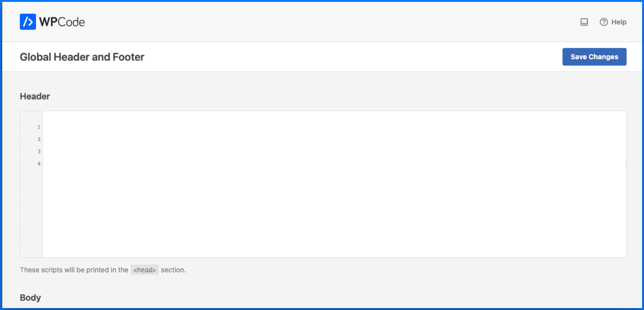Click the Help text label
This screenshot has height=310, width=644.
[619, 22]
